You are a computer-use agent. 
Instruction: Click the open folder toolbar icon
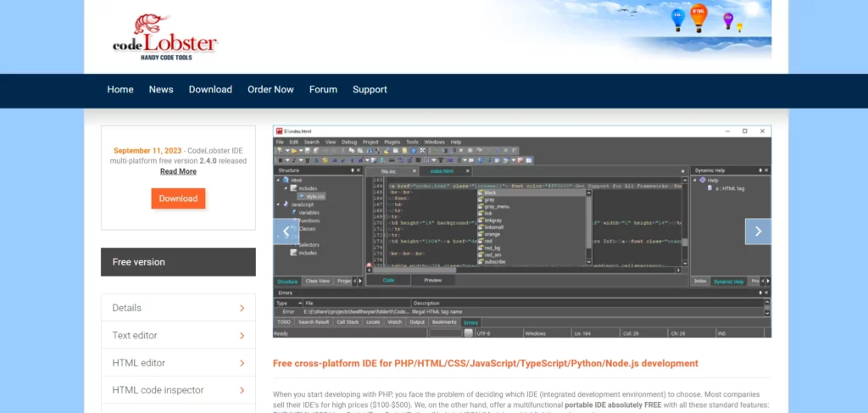tap(294, 150)
